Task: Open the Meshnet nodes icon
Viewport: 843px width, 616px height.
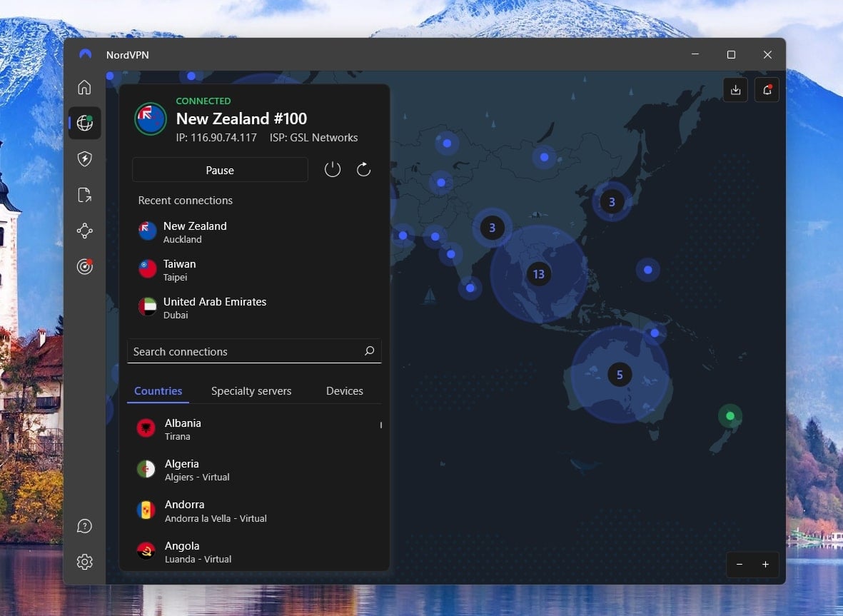Action: (x=84, y=230)
